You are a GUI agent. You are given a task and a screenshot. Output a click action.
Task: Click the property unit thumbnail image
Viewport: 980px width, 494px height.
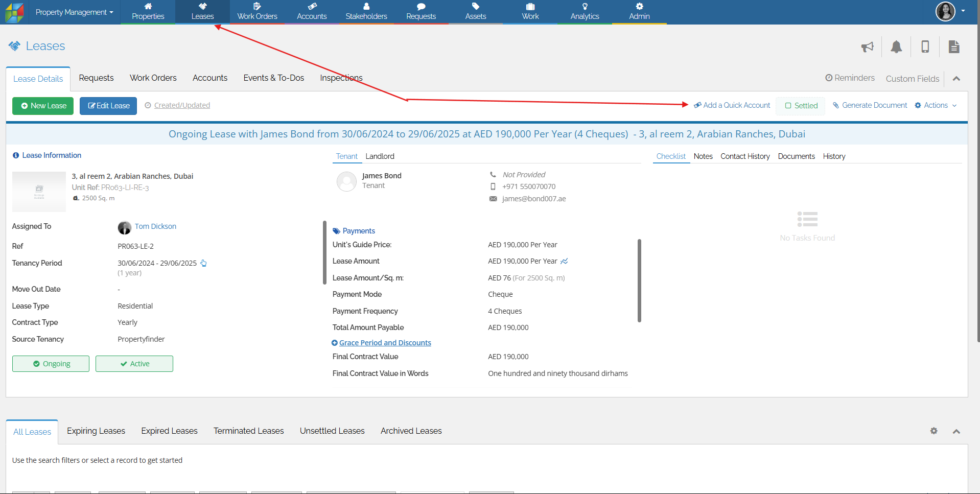point(39,192)
